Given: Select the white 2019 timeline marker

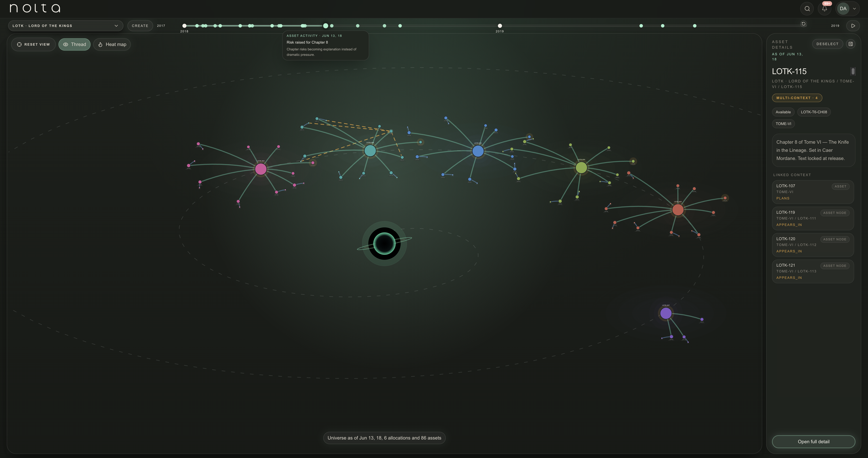Looking at the screenshot, I should pyautogui.click(x=500, y=26).
